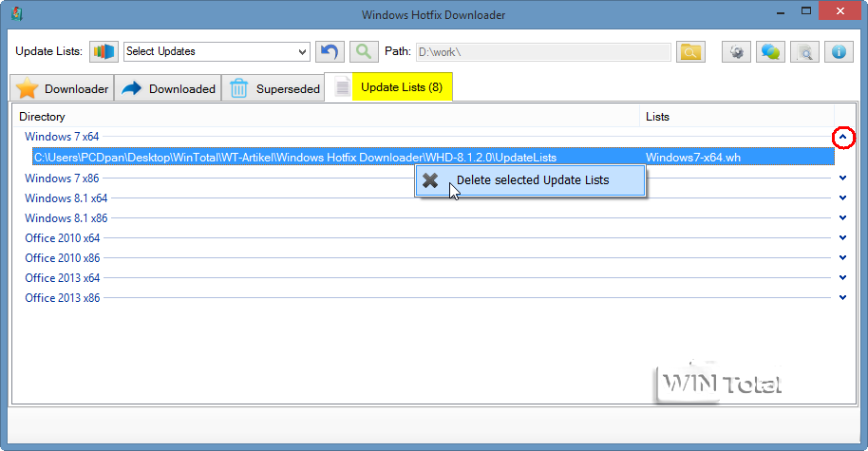
Task: Click the document search icon
Action: pyautogui.click(x=804, y=52)
